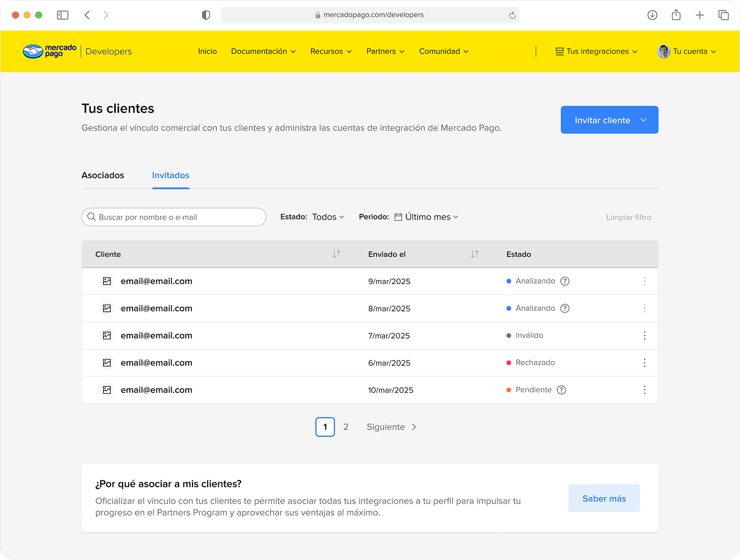
Task: Open a new tab with the plus icon
Action: coord(700,15)
